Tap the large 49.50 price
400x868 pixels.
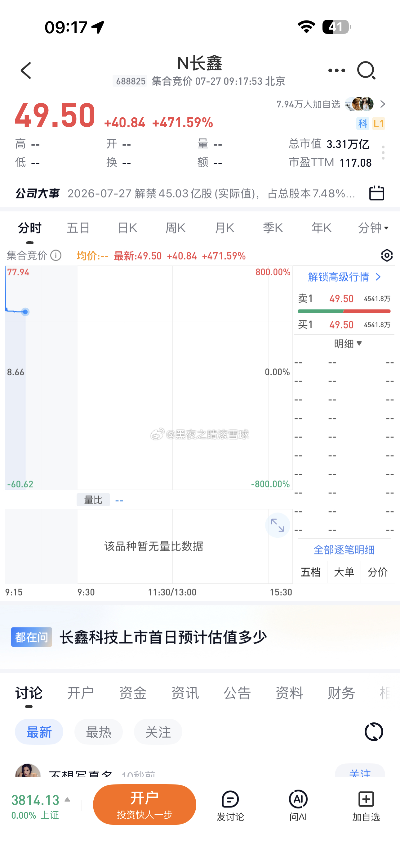tap(55, 115)
